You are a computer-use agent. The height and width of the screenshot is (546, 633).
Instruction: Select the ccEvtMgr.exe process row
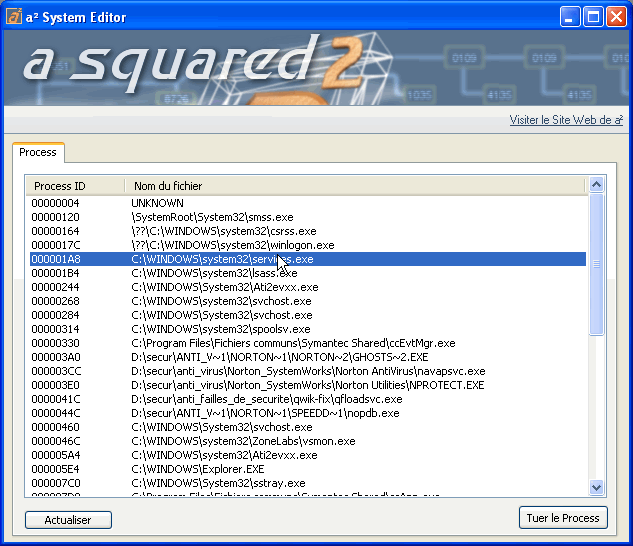point(308,343)
